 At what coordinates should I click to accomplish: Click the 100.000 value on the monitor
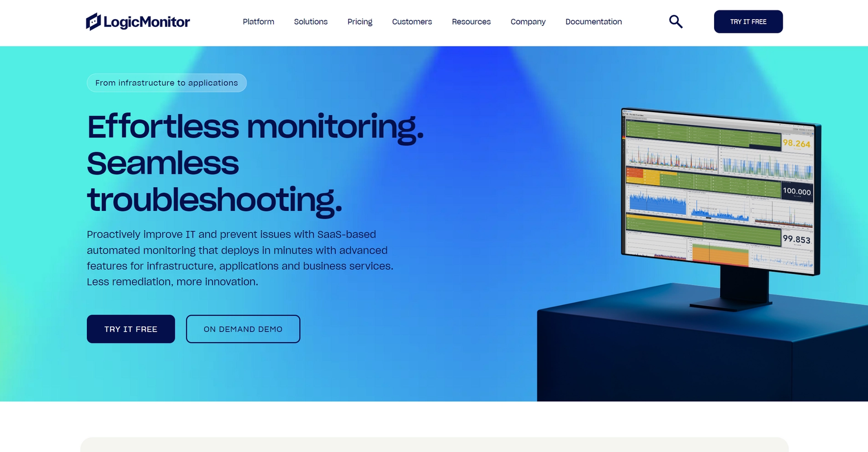pyautogui.click(x=797, y=191)
